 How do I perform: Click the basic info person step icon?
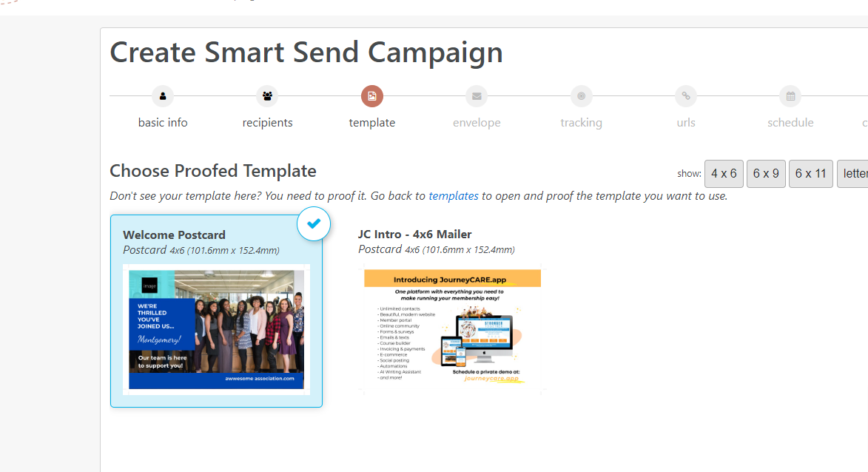[163, 96]
